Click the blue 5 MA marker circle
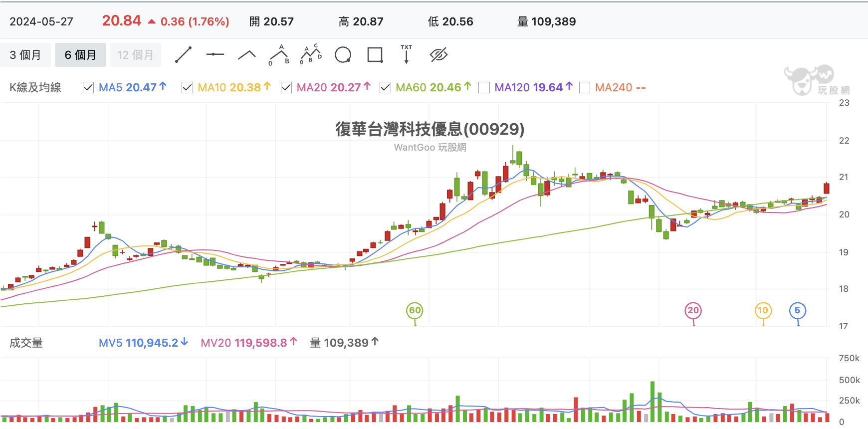The height and width of the screenshot is (429, 868). coord(798,310)
